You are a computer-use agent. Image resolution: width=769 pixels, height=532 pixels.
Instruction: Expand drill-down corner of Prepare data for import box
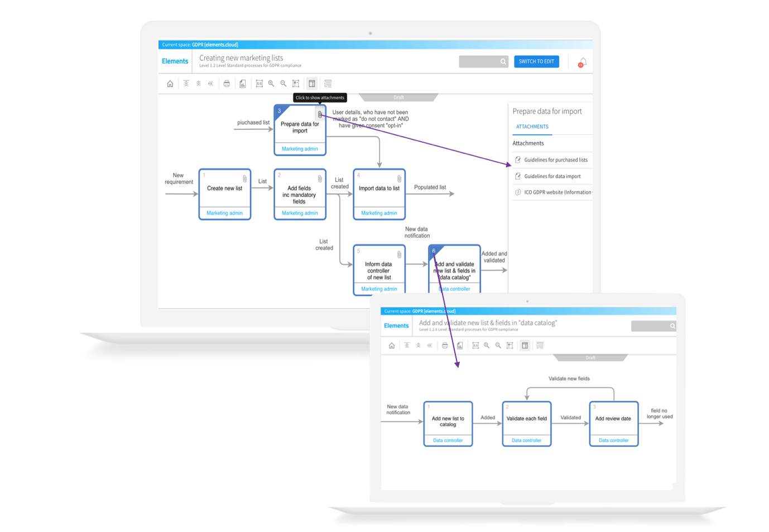[280, 110]
